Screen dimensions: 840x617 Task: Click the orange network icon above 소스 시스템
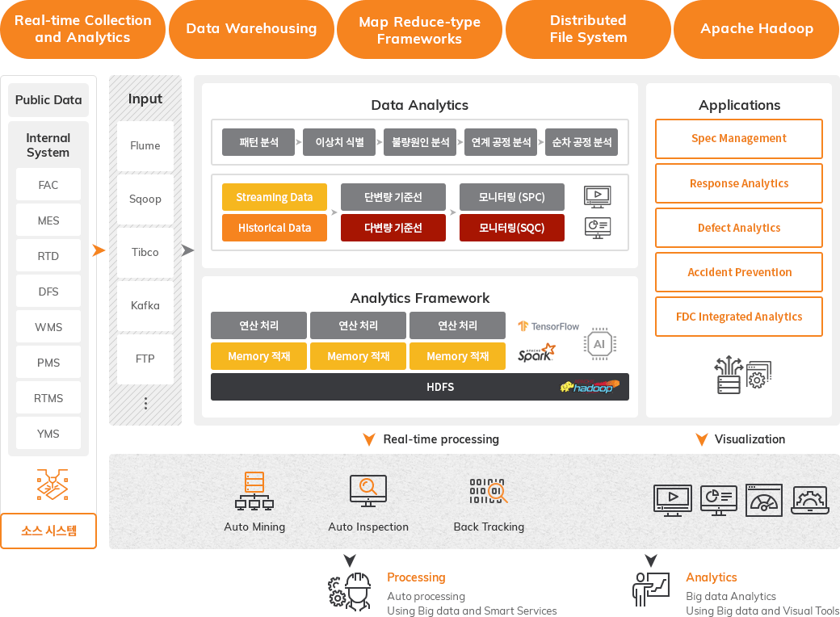(x=52, y=485)
